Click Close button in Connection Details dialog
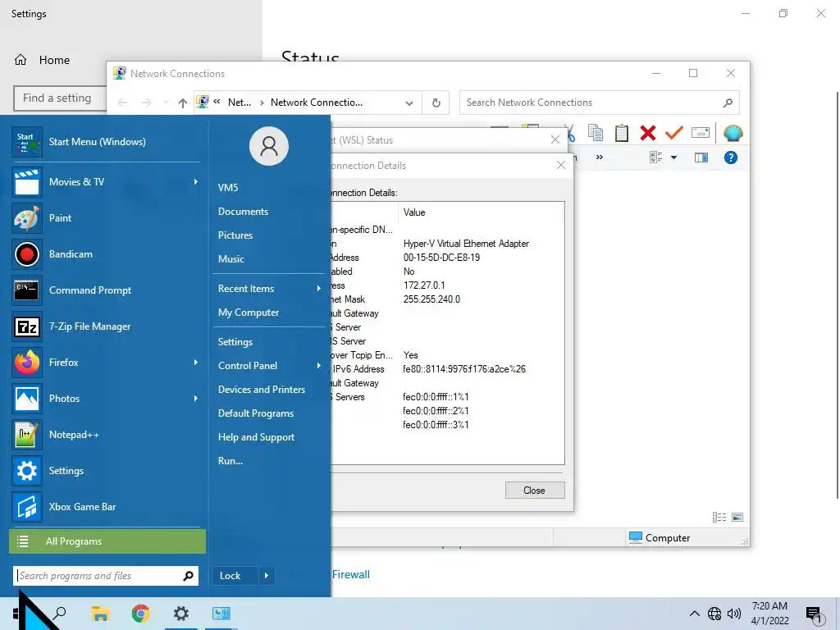Image resolution: width=840 pixels, height=630 pixels. tap(535, 491)
